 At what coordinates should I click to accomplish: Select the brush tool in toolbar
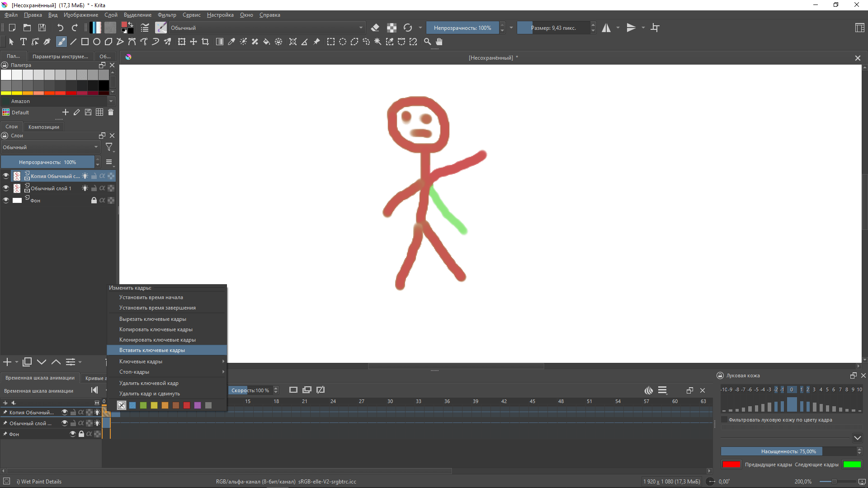(x=61, y=42)
